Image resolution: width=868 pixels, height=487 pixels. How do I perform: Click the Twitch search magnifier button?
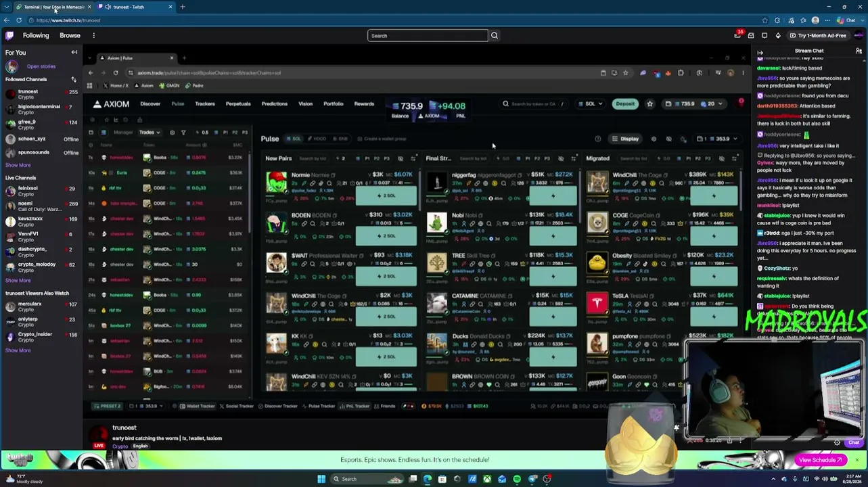pyautogui.click(x=495, y=35)
